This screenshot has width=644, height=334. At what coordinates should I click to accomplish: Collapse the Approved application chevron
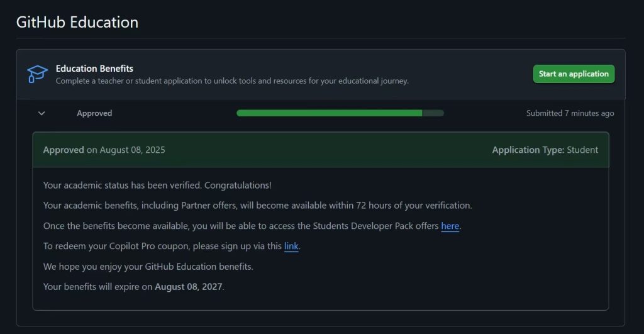click(x=42, y=113)
